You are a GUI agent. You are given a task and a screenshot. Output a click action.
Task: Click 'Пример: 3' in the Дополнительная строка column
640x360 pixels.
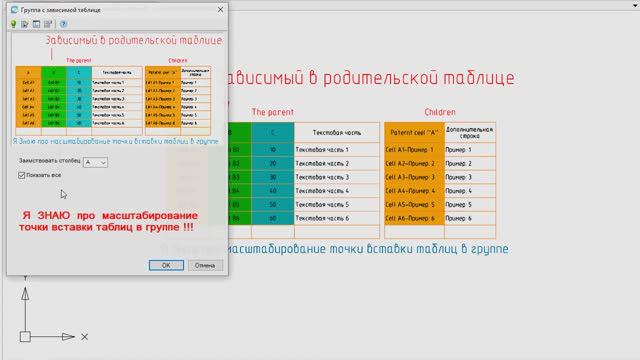(470, 177)
